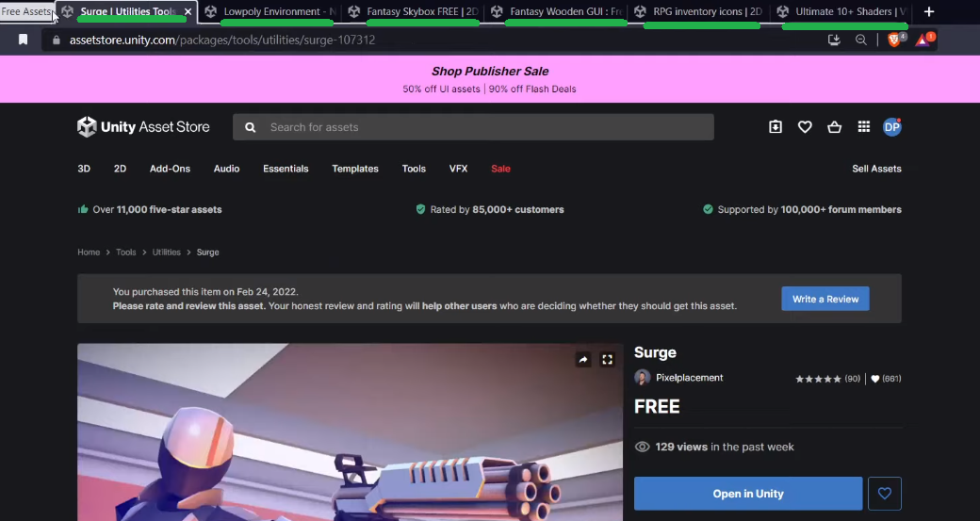This screenshot has width=980, height=521.
Task: Click the Open in Unity button
Action: click(x=748, y=494)
